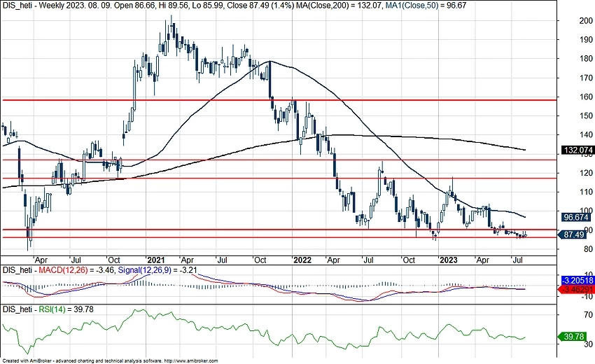Click the 30 level on RSI axis
Screen dimensions: 595x364
click(x=588, y=344)
